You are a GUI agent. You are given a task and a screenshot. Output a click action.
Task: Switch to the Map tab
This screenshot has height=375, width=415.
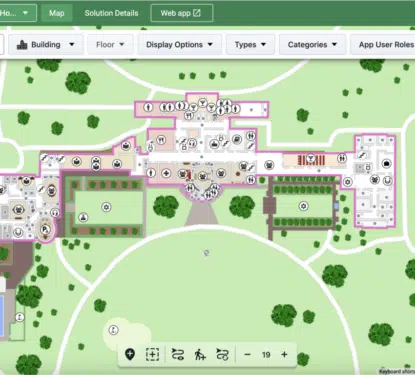pyautogui.click(x=57, y=13)
